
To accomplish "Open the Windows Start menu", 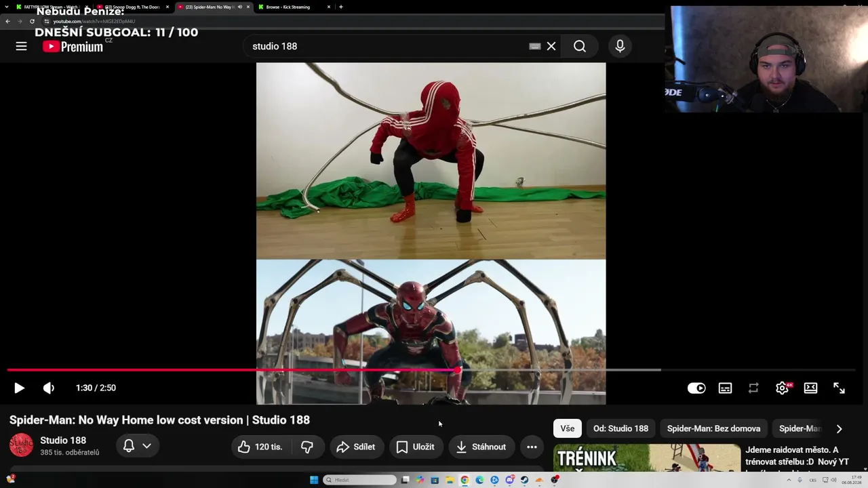I will (x=314, y=480).
